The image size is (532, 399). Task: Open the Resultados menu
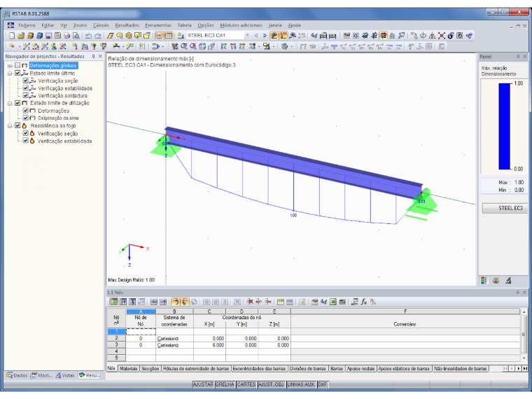pyautogui.click(x=127, y=25)
